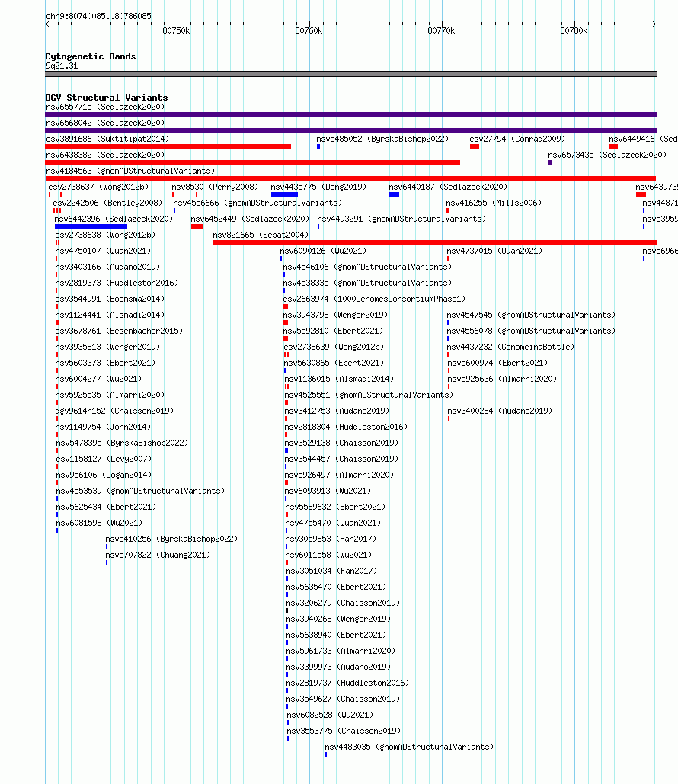Select variant nsv8530 (Perry2008)
The height and width of the screenshot is (784, 678).
point(215,187)
